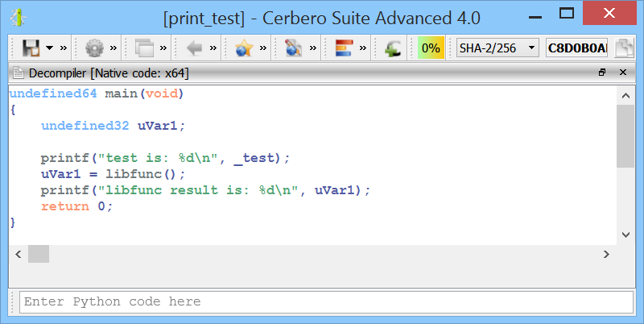Click the pencil globe edit icon

tap(294, 48)
